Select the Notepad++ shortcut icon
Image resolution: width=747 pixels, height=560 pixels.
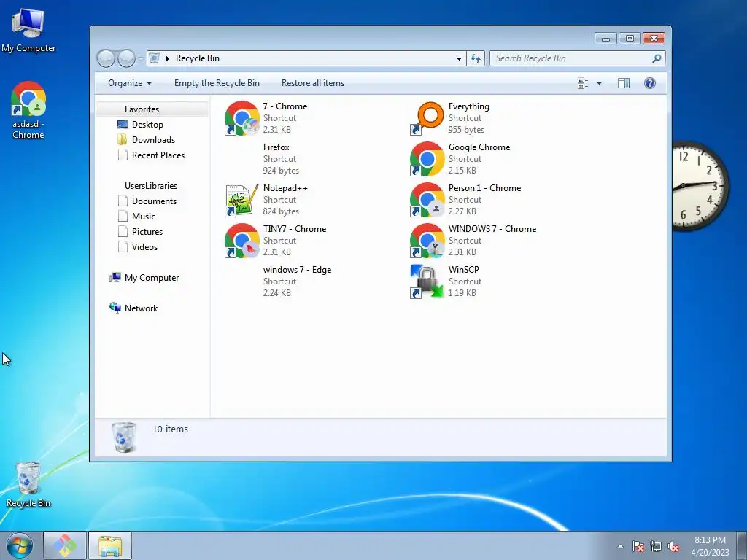(x=242, y=200)
